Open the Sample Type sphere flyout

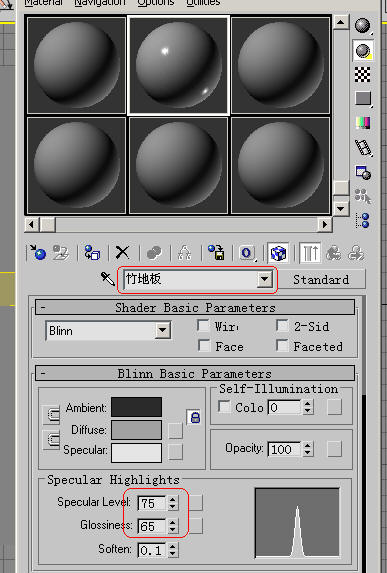pos(363,26)
